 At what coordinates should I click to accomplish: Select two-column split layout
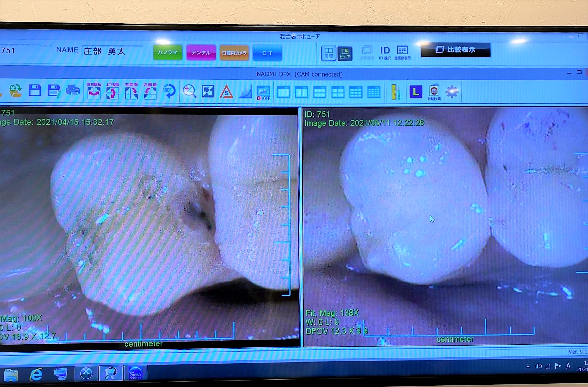[x=302, y=92]
